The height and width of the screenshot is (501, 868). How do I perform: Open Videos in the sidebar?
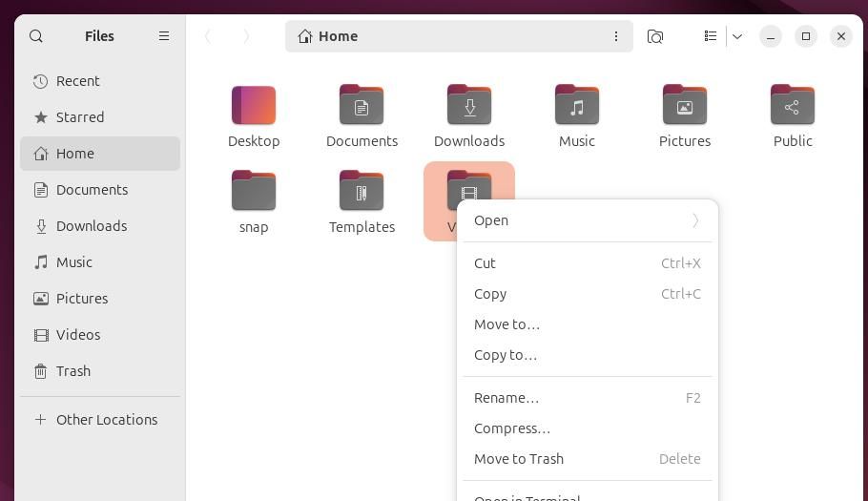pyautogui.click(x=100, y=335)
